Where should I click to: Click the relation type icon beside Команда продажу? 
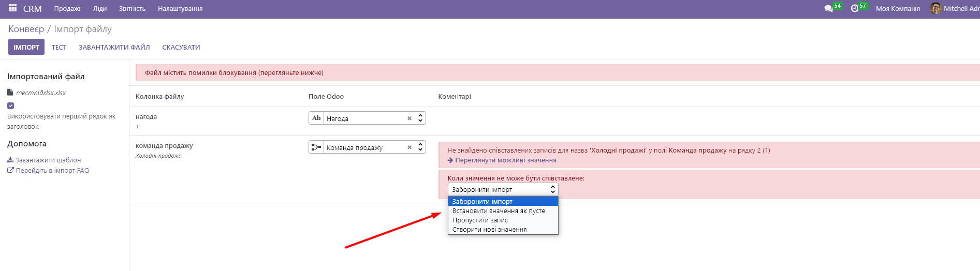[x=316, y=147]
